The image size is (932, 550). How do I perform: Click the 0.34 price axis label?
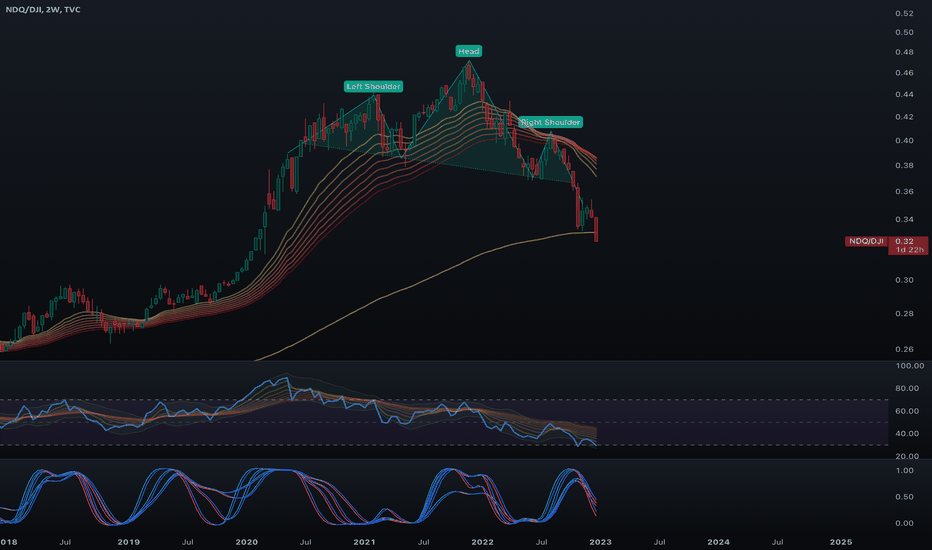point(904,219)
